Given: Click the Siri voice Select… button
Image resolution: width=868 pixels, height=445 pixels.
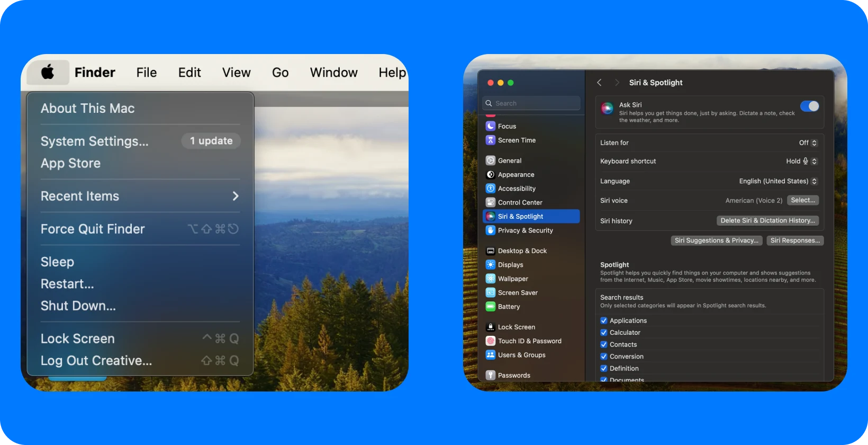Looking at the screenshot, I should [x=803, y=200].
